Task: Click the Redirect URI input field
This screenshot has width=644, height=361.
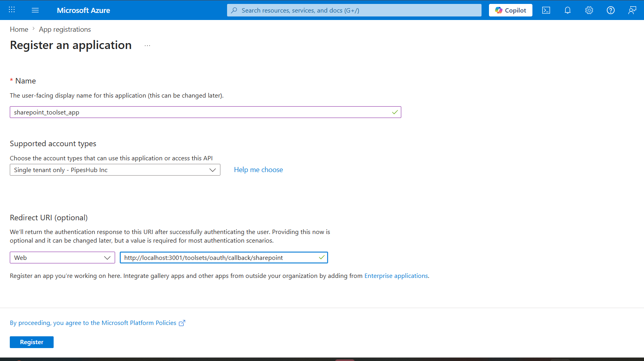Action: [x=224, y=258]
